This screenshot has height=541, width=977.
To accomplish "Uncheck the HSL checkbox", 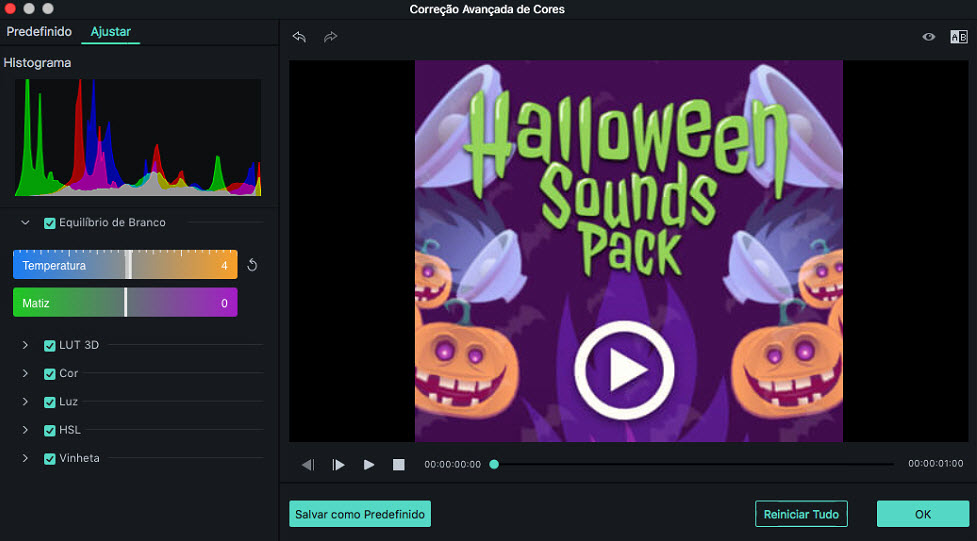I will [50, 430].
